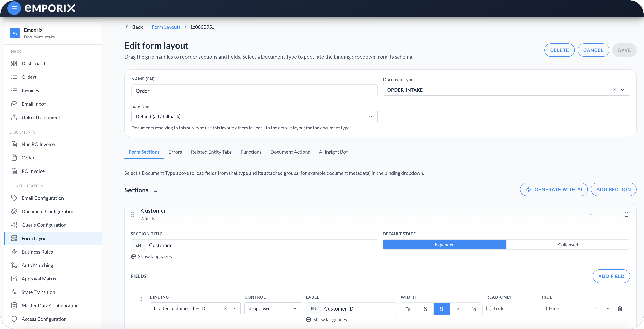This screenshot has width=644, height=329.
Task: Click the VS workspace avatar
Action: (15, 33)
